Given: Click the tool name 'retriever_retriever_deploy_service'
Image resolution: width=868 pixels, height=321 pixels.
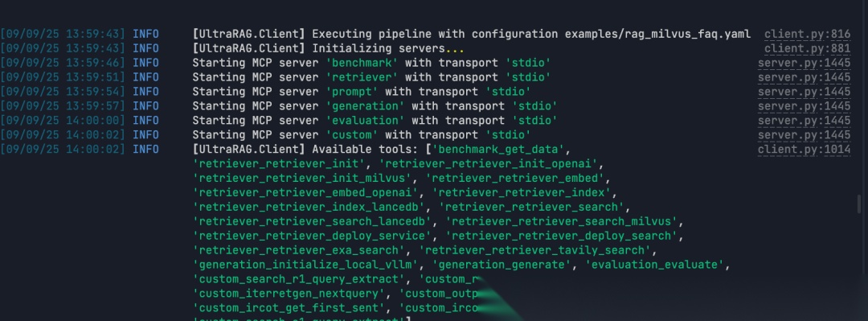Looking at the screenshot, I should click(x=312, y=237).
